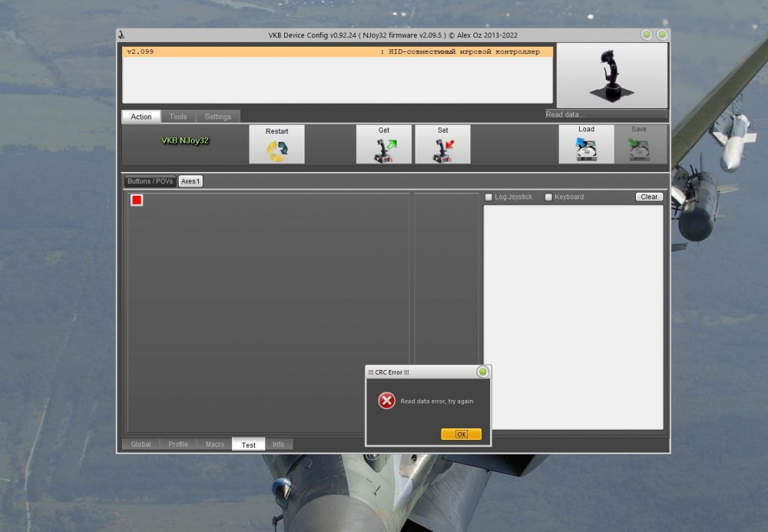Switch to the Global bottom tab
The image size is (768, 532).
(x=141, y=444)
